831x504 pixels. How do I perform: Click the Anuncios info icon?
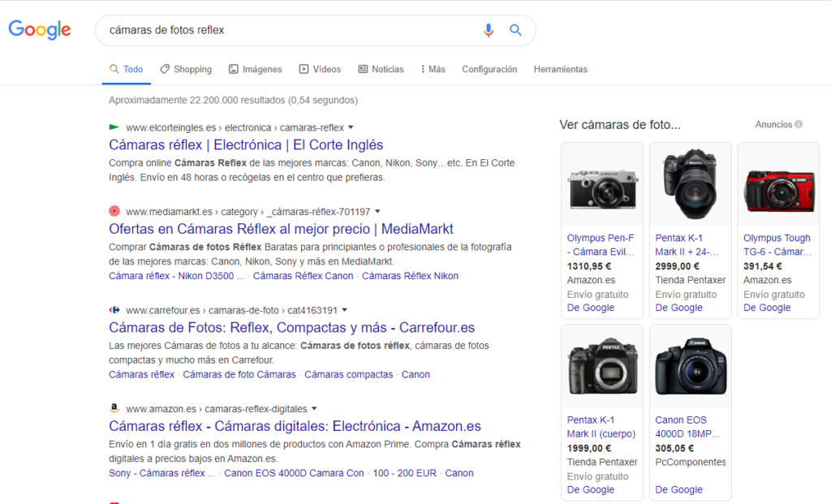pos(799,124)
